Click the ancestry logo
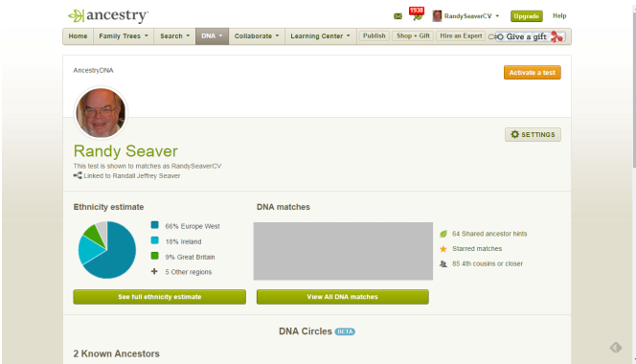 [x=108, y=16]
